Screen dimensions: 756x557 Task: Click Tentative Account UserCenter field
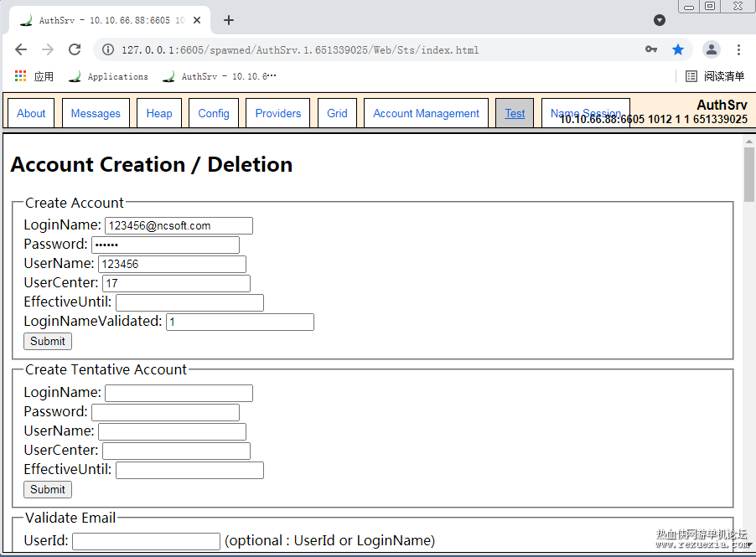177,451
